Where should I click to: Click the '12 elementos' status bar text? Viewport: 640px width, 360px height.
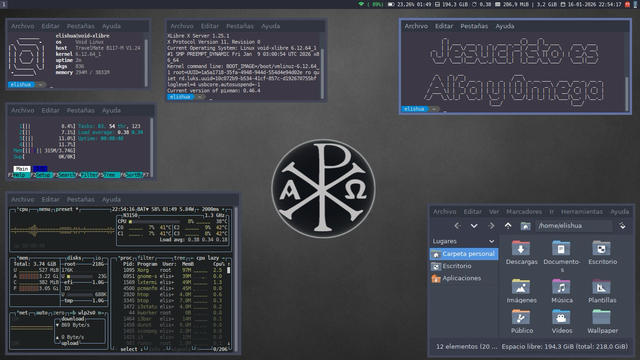467,347
